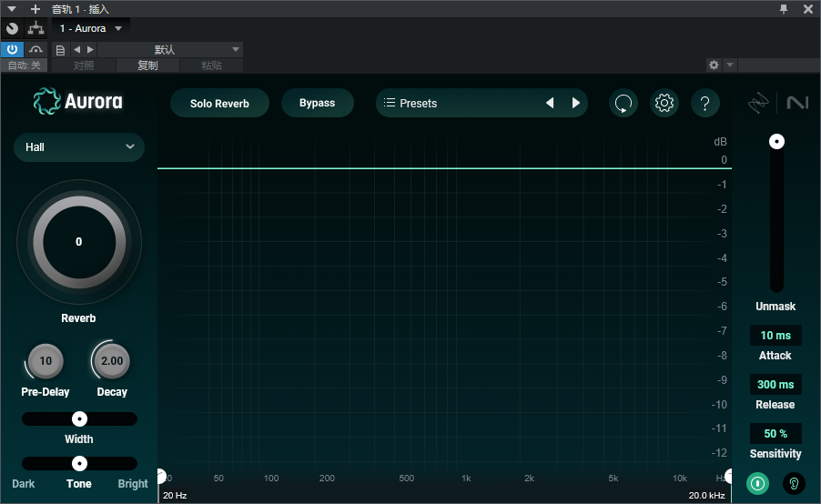The width and height of the screenshot is (821, 504).
Task: Click the Decay knob
Action: point(112,361)
